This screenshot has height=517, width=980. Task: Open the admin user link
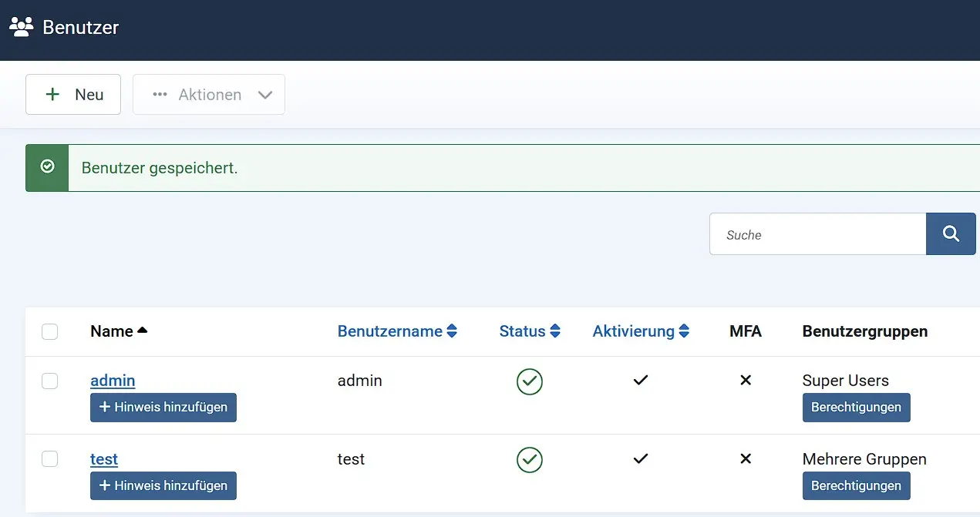point(113,380)
